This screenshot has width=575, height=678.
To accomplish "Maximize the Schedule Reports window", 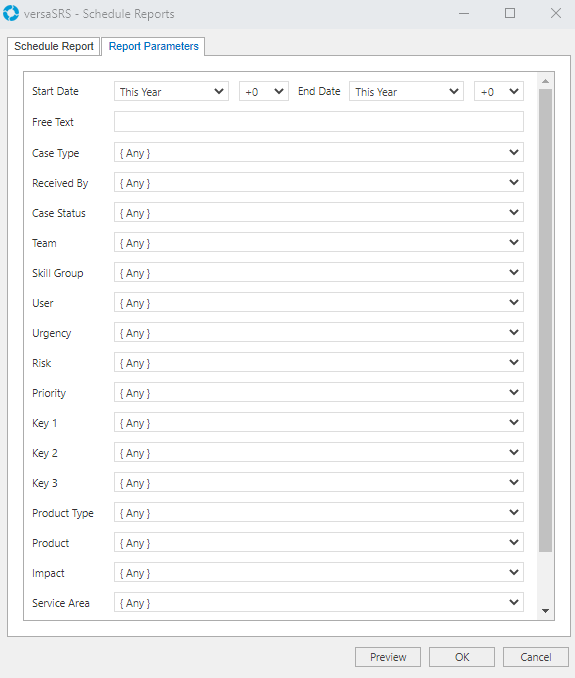I will [x=510, y=13].
